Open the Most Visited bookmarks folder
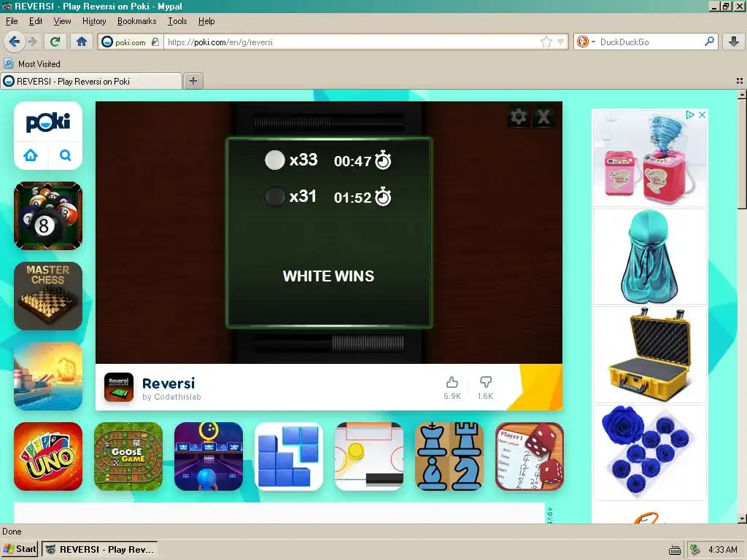Screen dimensions: 747x560 coord(32,64)
